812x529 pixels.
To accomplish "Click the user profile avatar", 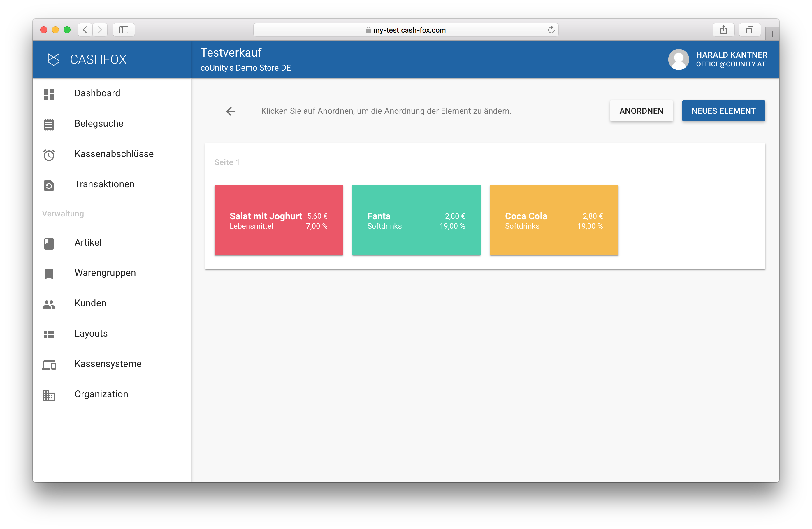I will pyautogui.click(x=678, y=60).
